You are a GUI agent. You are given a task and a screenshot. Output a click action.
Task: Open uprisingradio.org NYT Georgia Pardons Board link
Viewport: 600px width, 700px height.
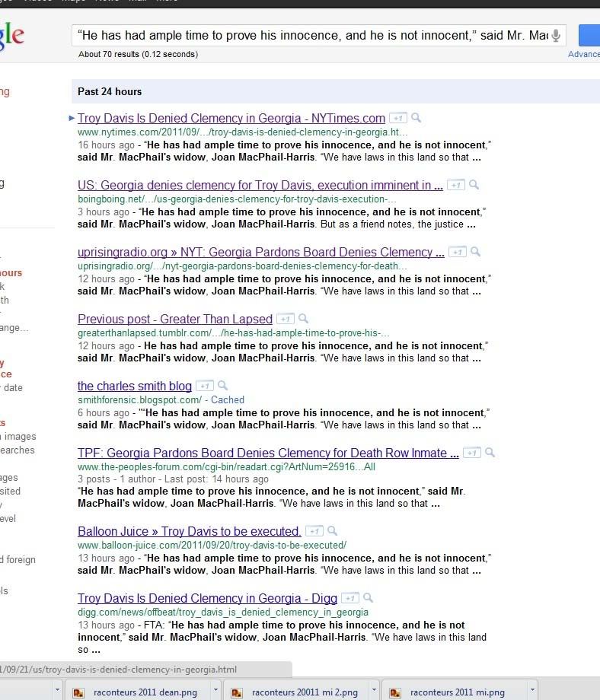pos(261,253)
